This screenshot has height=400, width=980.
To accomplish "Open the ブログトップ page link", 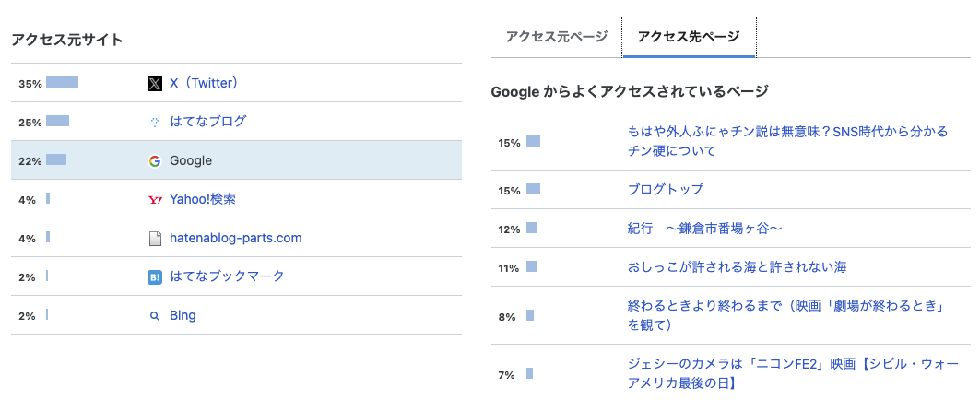I will [x=665, y=189].
